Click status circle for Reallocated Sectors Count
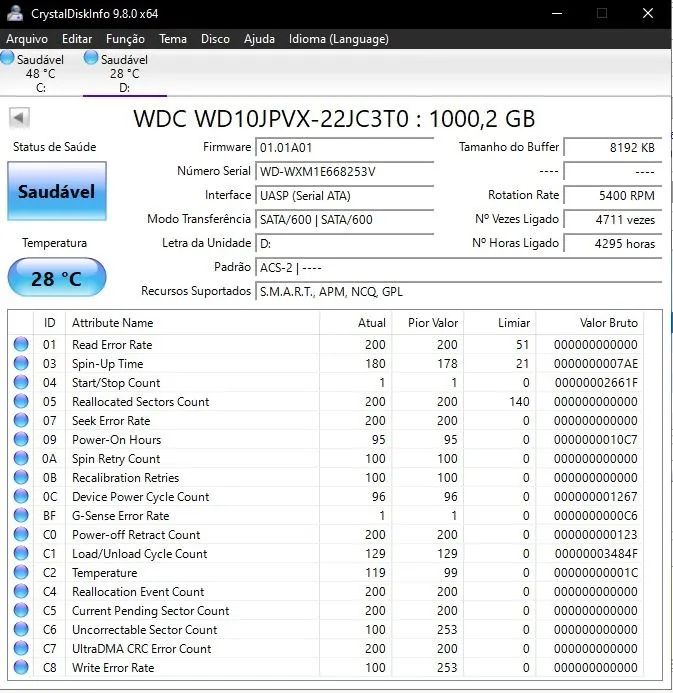The height and width of the screenshot is (693, 673). (x=21, y=401)
